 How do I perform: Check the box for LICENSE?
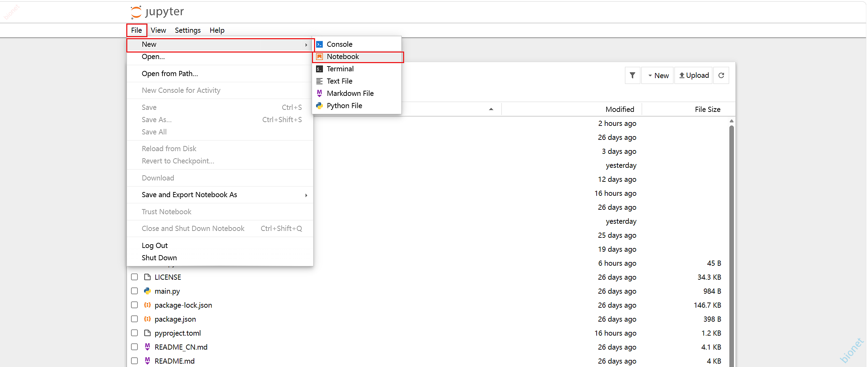tap(134, 277)
